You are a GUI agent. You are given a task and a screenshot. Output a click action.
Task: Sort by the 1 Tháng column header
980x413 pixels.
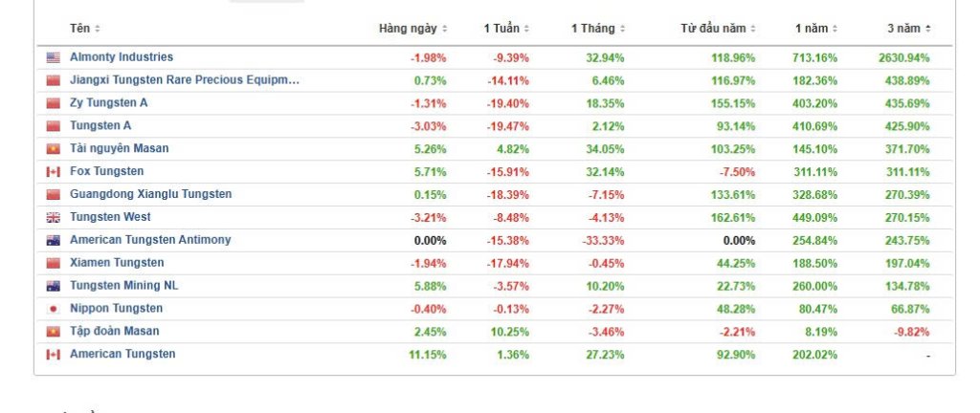[x=597, y=29]
